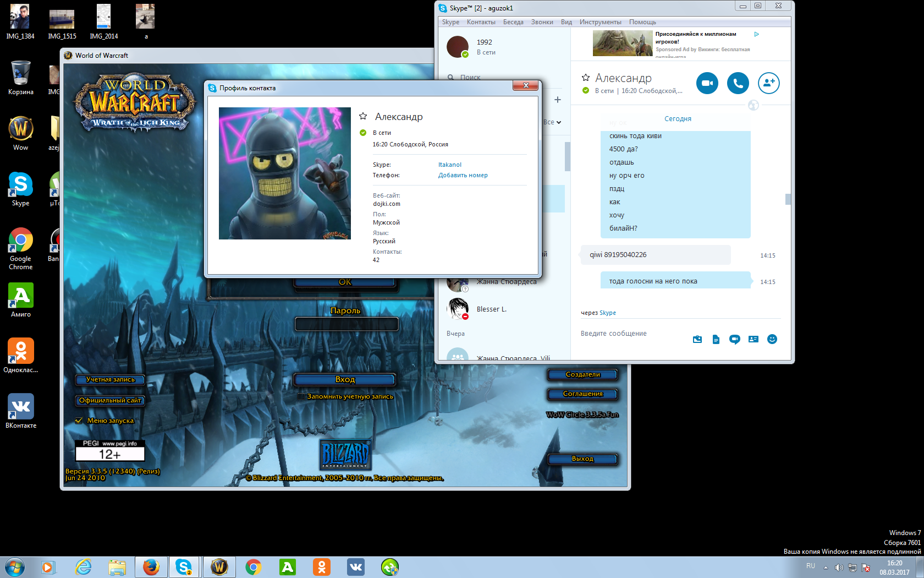Toggle favorite star beside Александр chat header
The image size is (924, 578).
[x=586, y=78]
